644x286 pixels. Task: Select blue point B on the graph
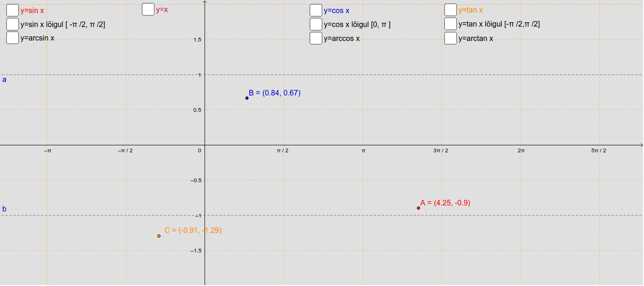point(247,98)
